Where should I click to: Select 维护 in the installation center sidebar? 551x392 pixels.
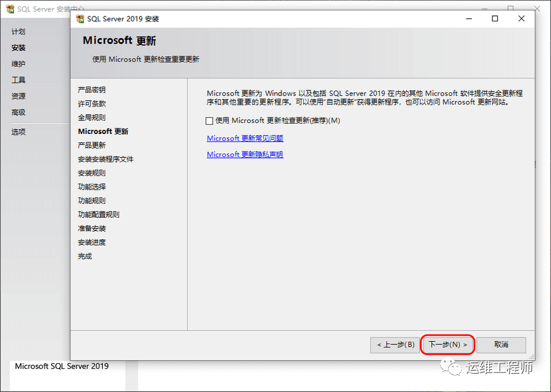pos(18,64)
